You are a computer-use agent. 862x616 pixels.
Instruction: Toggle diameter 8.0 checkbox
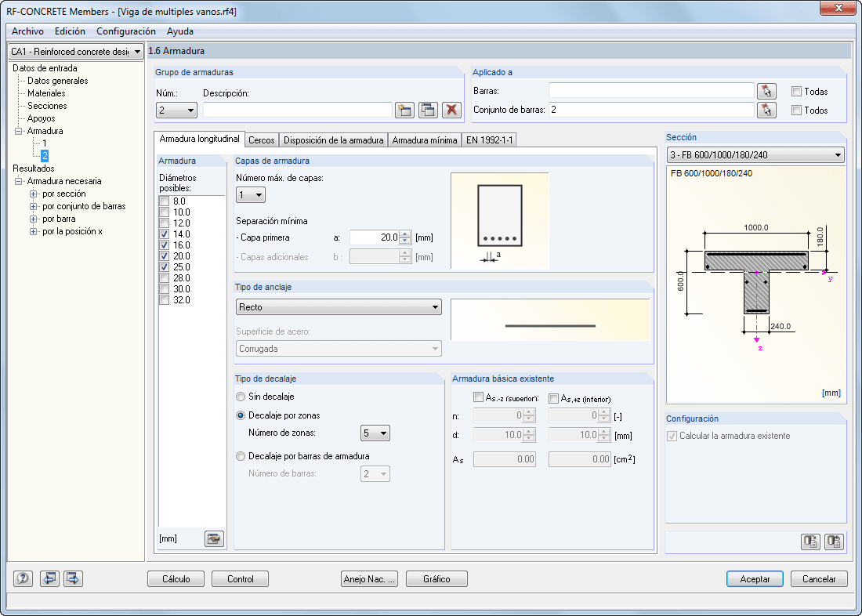[x=164, y=201]
